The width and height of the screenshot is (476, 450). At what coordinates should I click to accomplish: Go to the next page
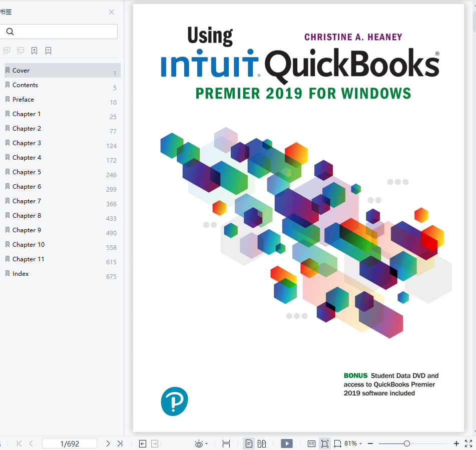[108, 443]
